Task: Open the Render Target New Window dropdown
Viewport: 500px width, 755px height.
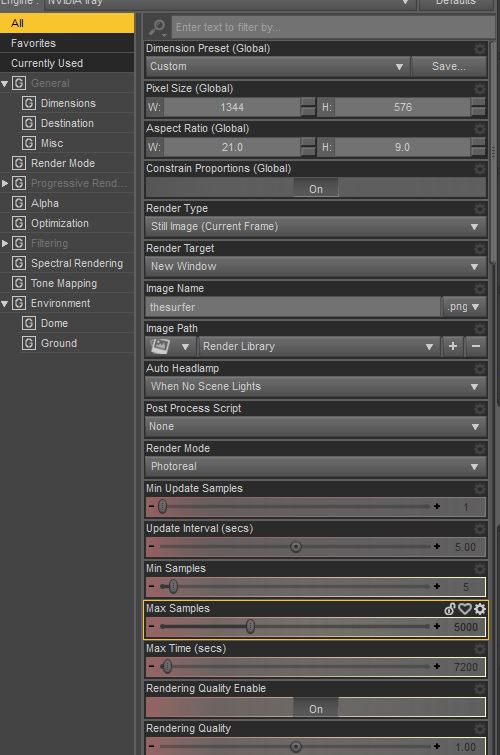Action: (316, 266)
